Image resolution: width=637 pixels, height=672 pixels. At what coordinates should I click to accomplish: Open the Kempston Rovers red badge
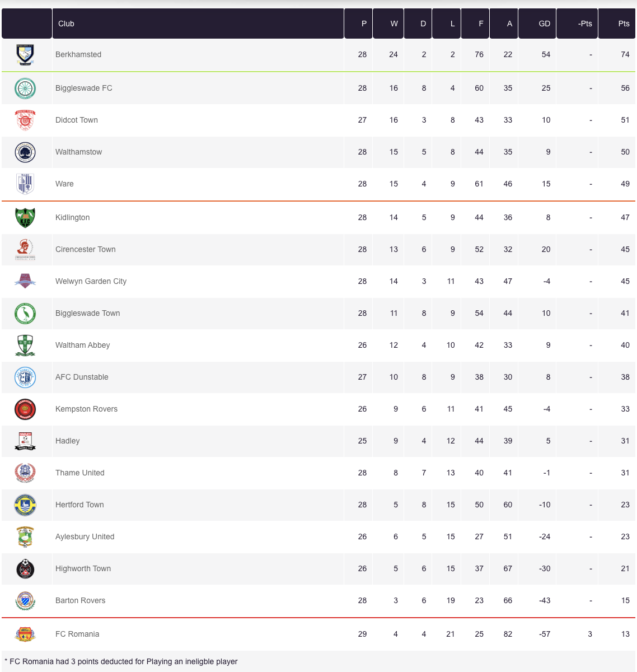pos(25,409)
